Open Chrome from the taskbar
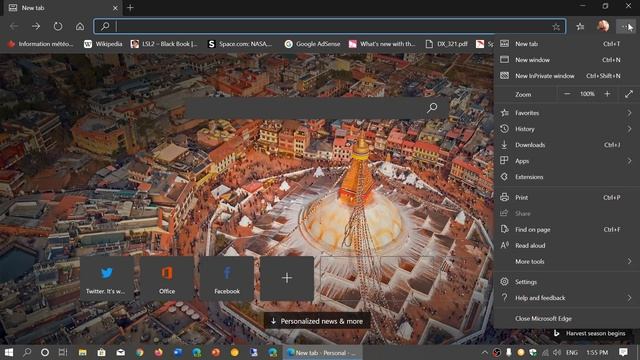This screenshot has width=640, height=360. 140,352
